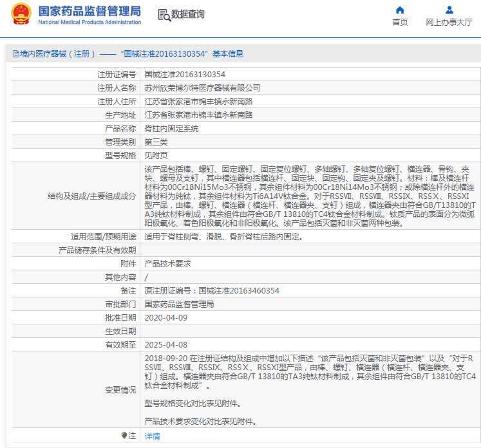This screenshot has width=481, height=448.
Task: Open 网上办事大厅 text label
Action: (x=449, y=22)
